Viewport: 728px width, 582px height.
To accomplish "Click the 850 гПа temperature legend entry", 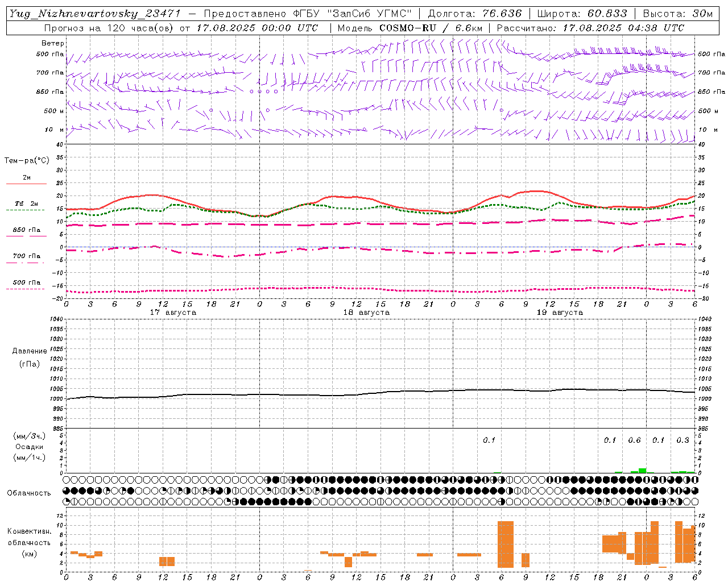I will pos(26,230).
